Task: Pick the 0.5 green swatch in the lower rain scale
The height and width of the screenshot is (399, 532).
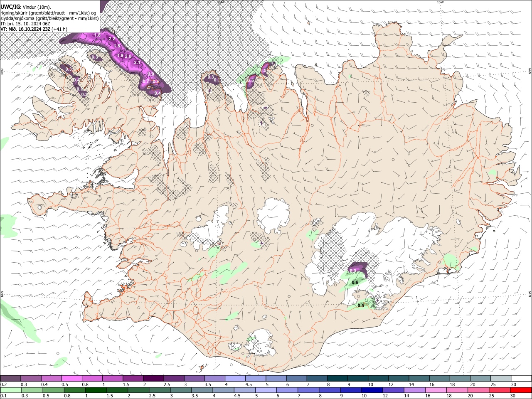Action: click(x=53, y=390)
